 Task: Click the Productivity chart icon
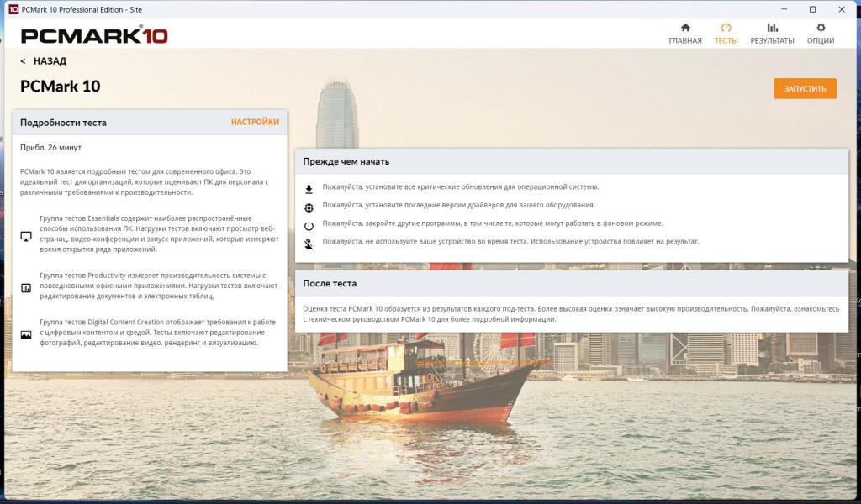click(x=26, y=287)
